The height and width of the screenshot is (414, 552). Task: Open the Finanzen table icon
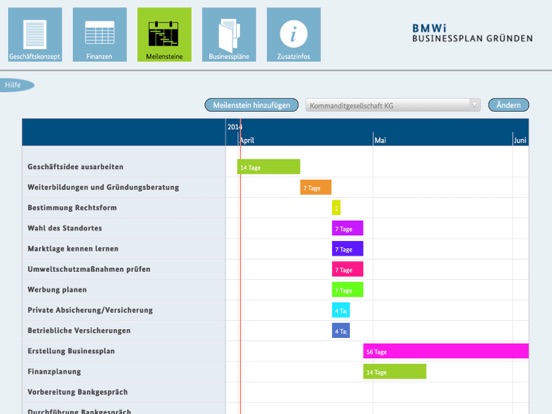click(x=100, y=35)
